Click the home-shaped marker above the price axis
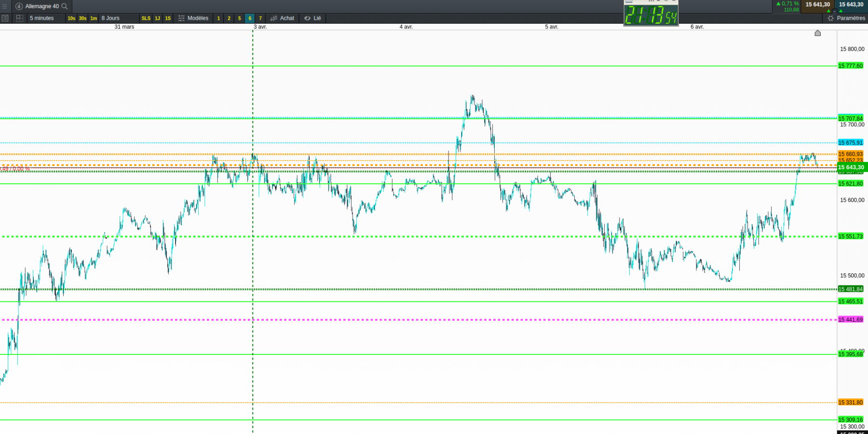The height and width of the screenshot is (434, 868). click(817, 33)
